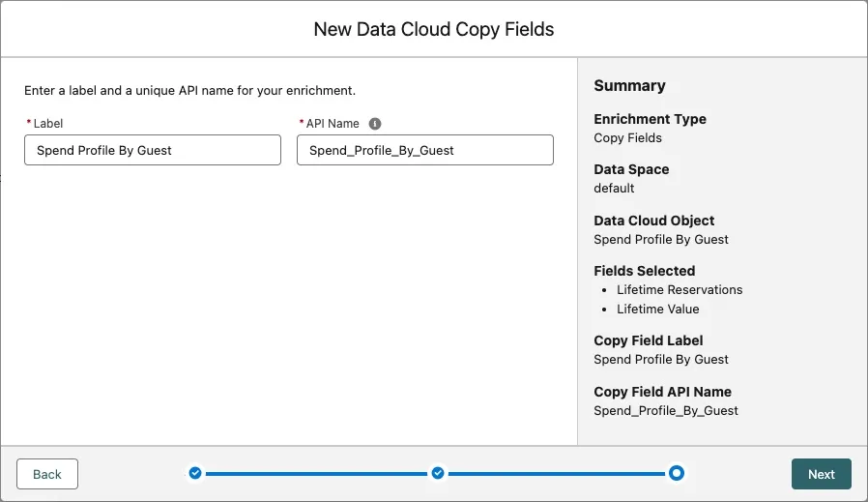This screenshot has width=868, height=502.
Task: Click the progress bar between steps one and two
Action: click(x=316, y=474)
